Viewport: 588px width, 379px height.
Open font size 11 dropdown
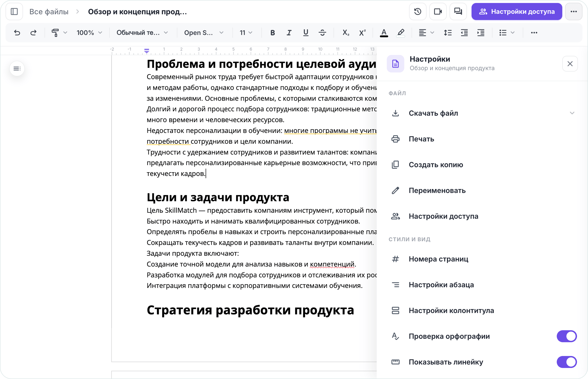[x=246, y=32]
